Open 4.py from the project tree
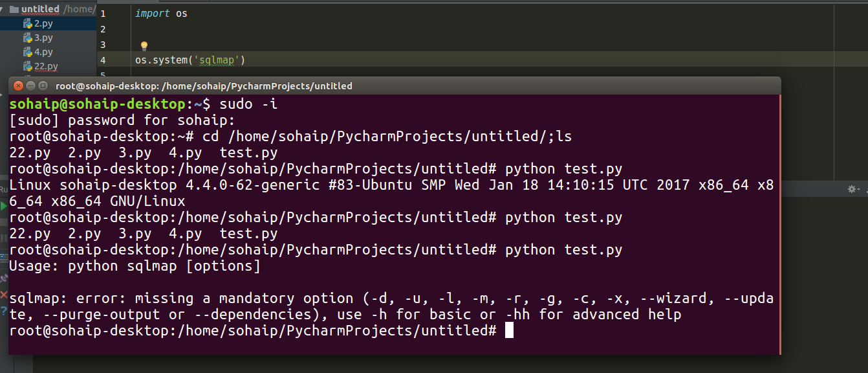The width and height of the screenshot is (868, 373). pyautogui.click(x=43, y=52)
